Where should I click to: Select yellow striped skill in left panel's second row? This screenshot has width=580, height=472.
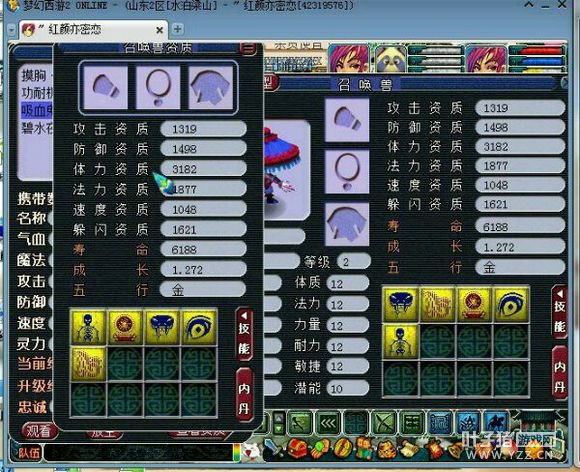coord(88,364)
